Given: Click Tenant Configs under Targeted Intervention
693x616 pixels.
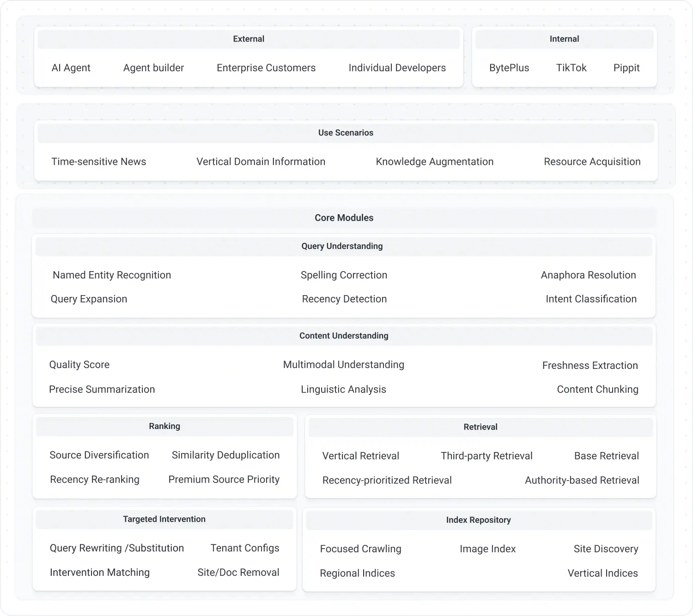Looking at the screenshot, I should coord(245,548).
